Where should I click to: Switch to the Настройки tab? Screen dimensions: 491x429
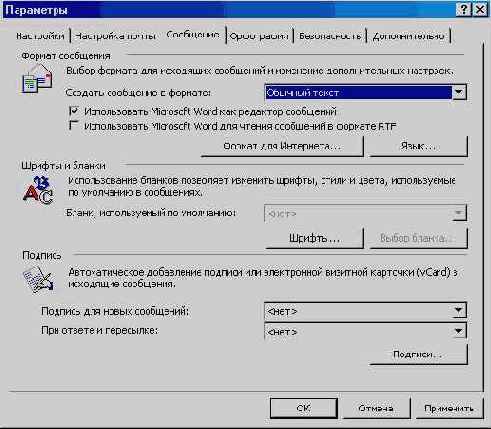click(40, 36)
